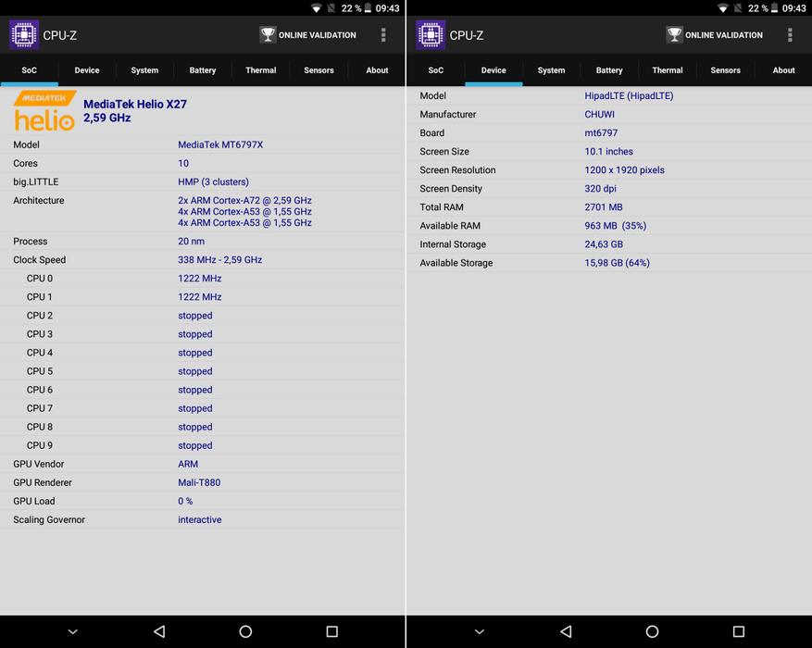Tap the MediaTek Helio logo image
812x648 pixels.
point(44,111)
